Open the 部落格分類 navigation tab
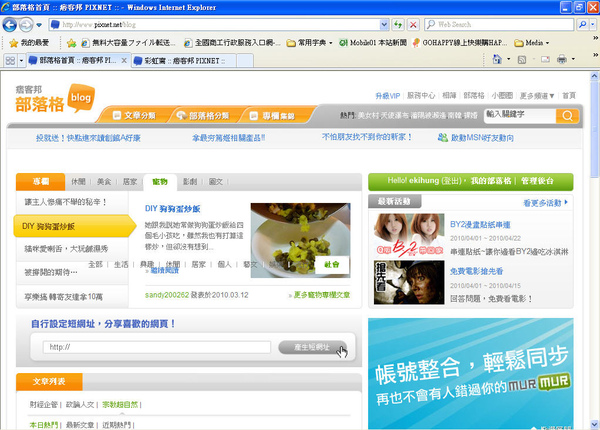The width and height of the screenshot is (600, 430). click(x=203, y=115)
